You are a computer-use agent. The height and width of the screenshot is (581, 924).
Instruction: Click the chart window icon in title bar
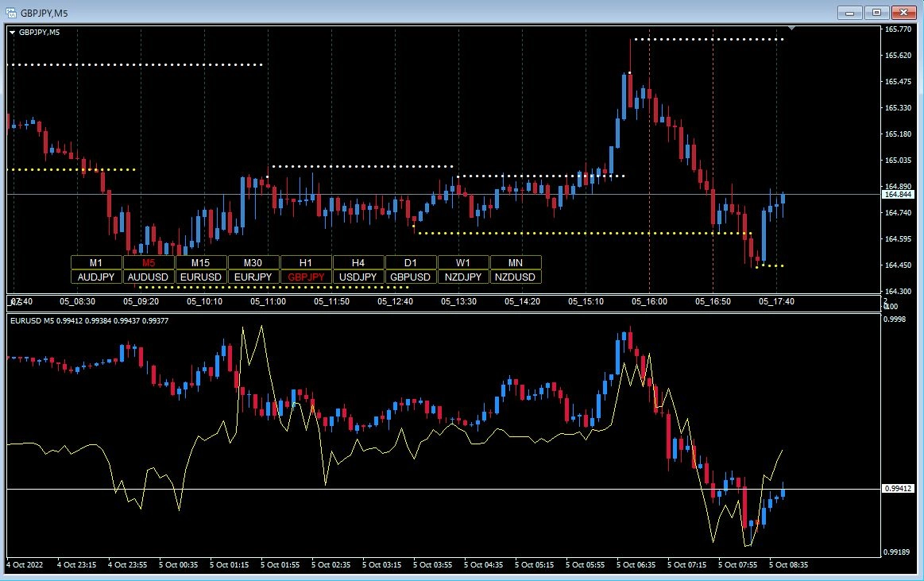point(10,13)
